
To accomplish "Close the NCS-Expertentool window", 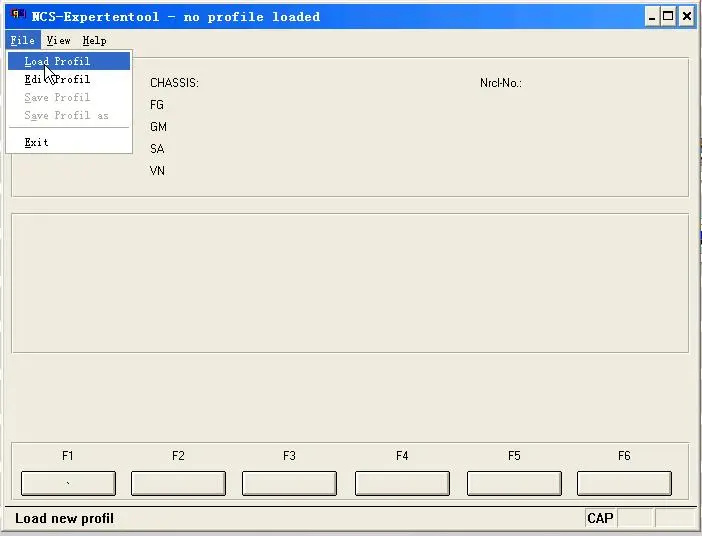I will [687, 17].
